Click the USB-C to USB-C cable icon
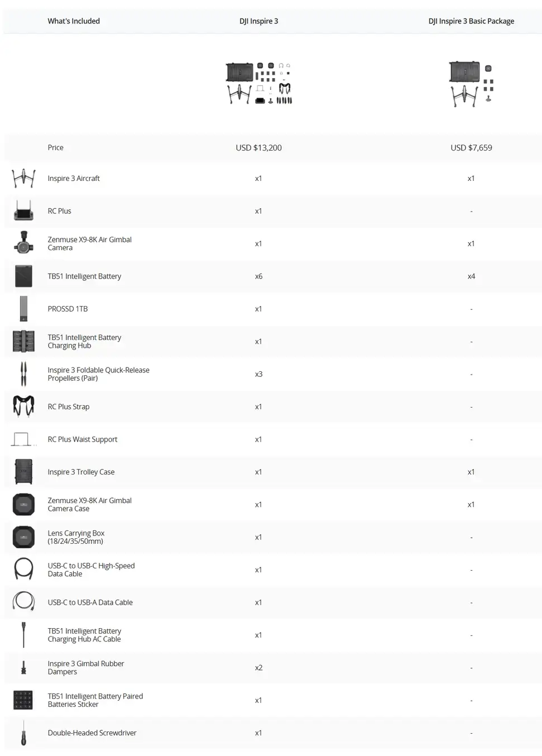The image size is (542, 756). [23, 570]
